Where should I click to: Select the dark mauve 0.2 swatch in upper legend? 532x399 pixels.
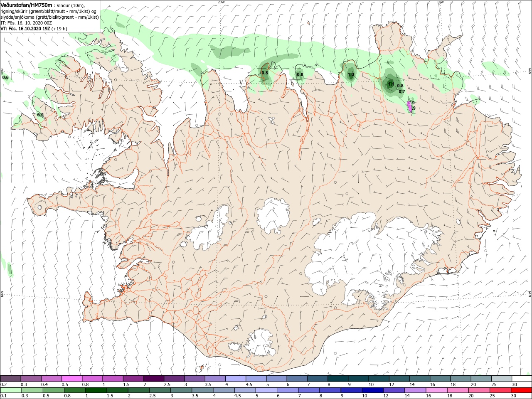pos(11,379)
